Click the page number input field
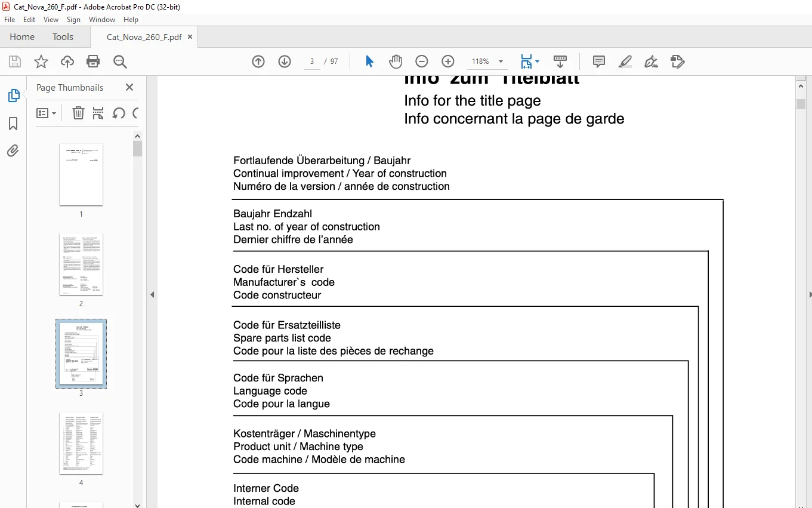Image resolution: width=812 pixels, height=508 pixels. tap(312, 61)
